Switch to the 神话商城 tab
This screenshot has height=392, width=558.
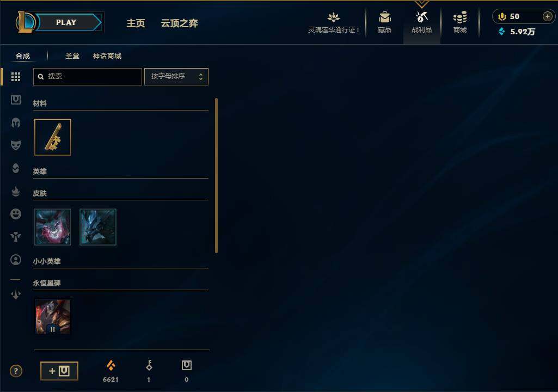[107, 56]
